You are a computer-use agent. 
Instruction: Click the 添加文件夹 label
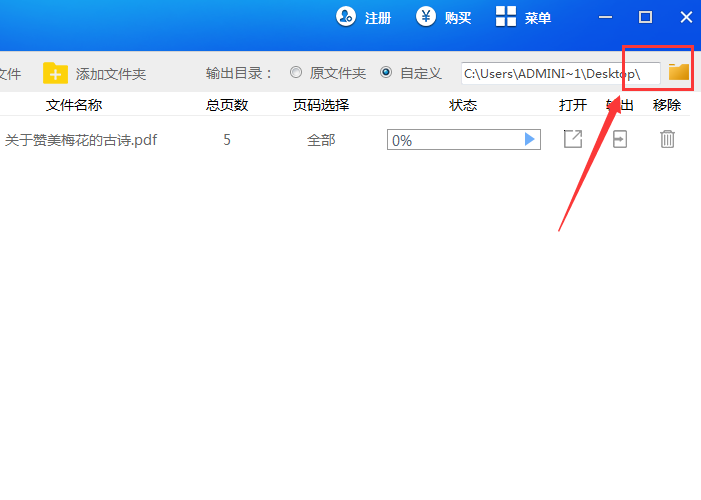pos(111,74)
